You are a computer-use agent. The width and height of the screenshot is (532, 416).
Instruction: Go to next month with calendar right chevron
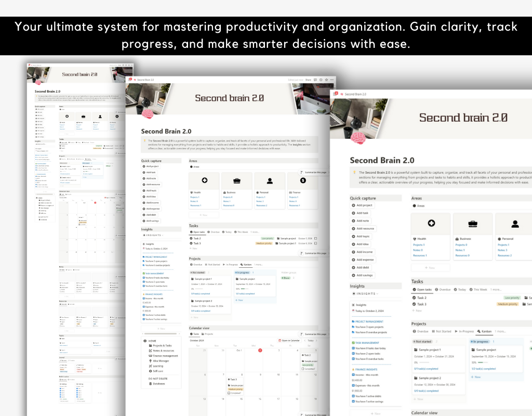(316, 340)
